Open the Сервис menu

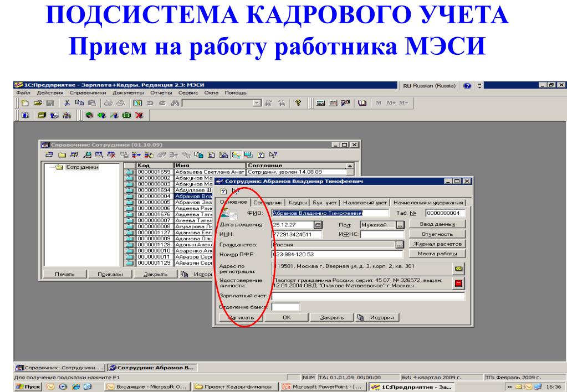coord(188,93)
